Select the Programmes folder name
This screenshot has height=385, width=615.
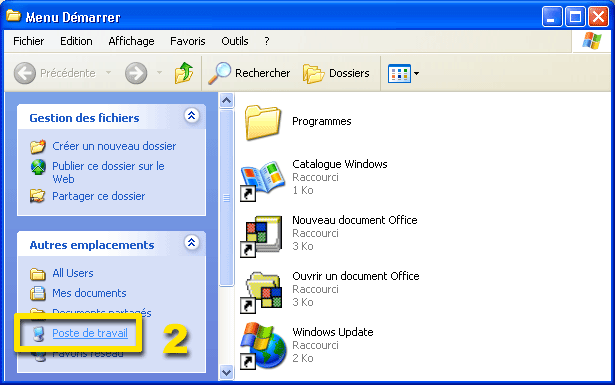322,122
